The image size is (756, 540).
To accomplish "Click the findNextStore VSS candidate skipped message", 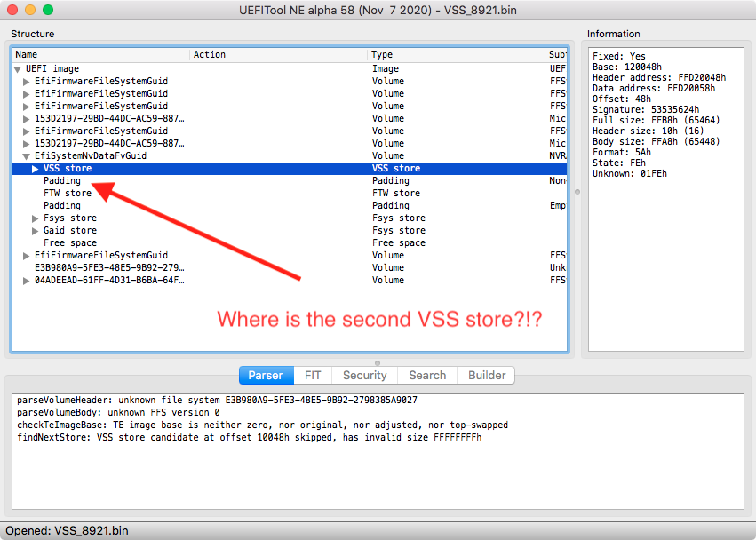I will pos(249,438).
